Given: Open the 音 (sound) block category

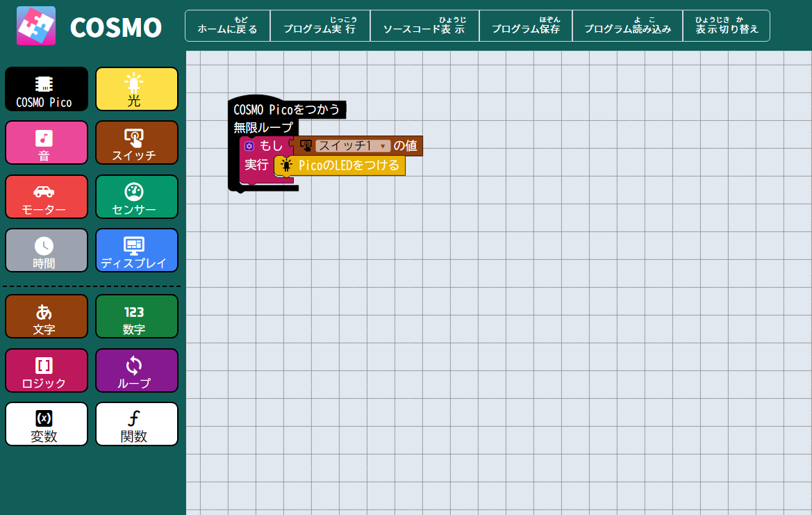Looking at the screenshot, I should tap(46, 142).
